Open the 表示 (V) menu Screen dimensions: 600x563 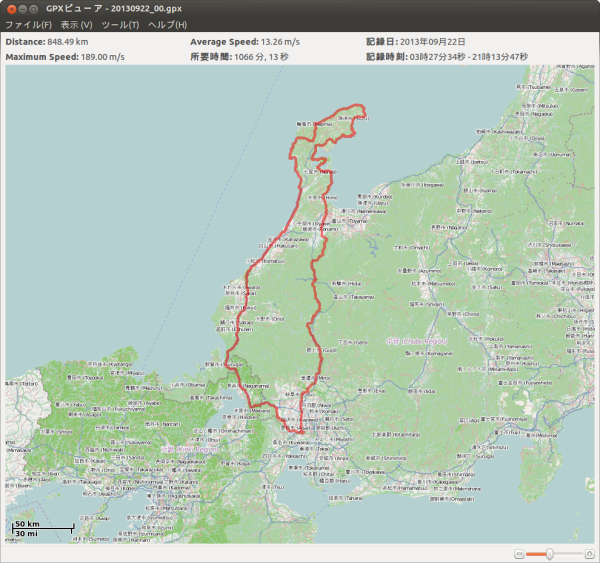click(x=76, y=24)
